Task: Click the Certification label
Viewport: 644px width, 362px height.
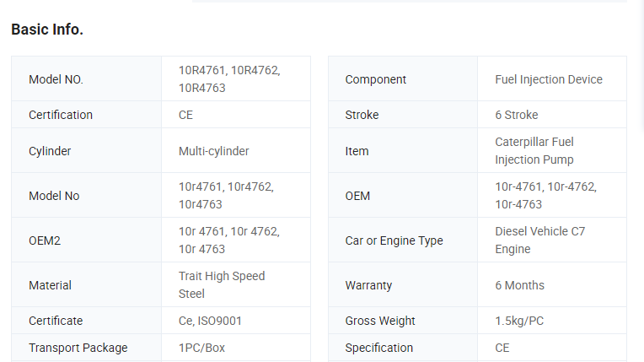Action: 61,115
